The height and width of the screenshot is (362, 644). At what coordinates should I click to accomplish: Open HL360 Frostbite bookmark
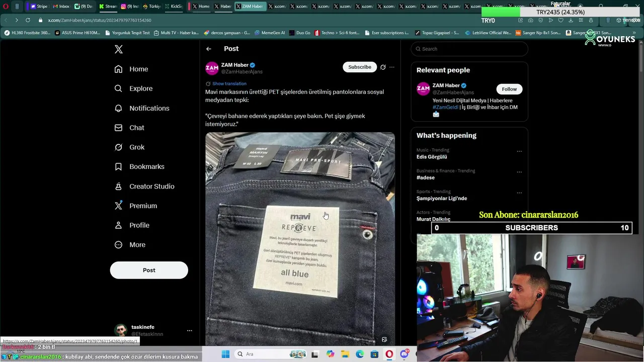[x=27, y=33]
